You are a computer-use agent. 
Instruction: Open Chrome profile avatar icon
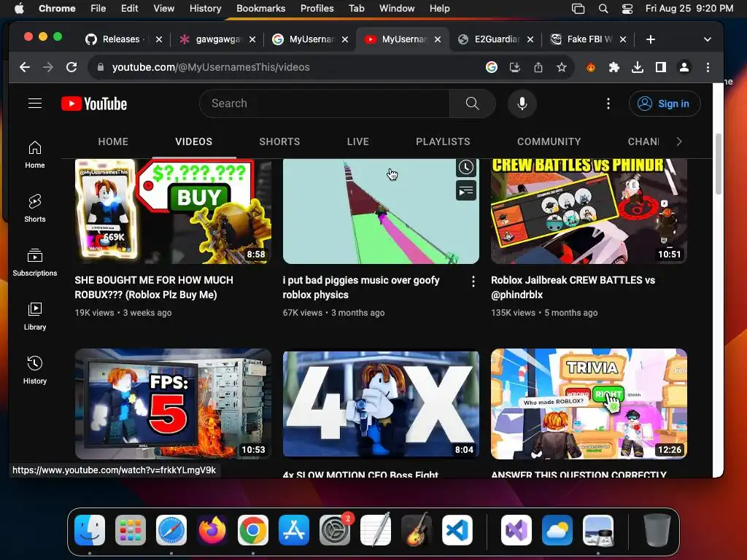tap(684, 67)
